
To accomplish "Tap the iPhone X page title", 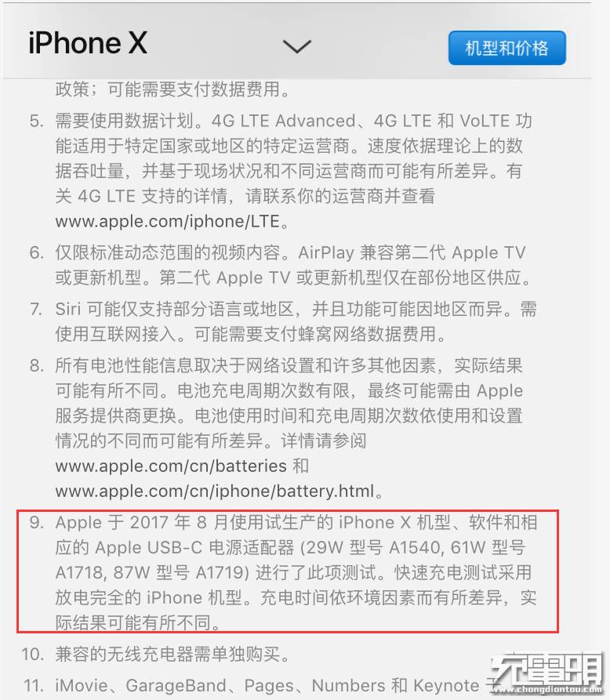I will pyautogui.click(x=88, y=43).
